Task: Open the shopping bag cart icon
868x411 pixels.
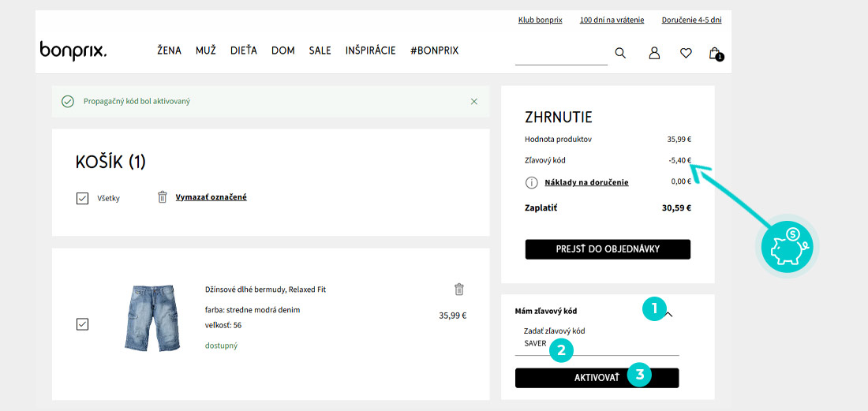Action: (x=715, y=54)
